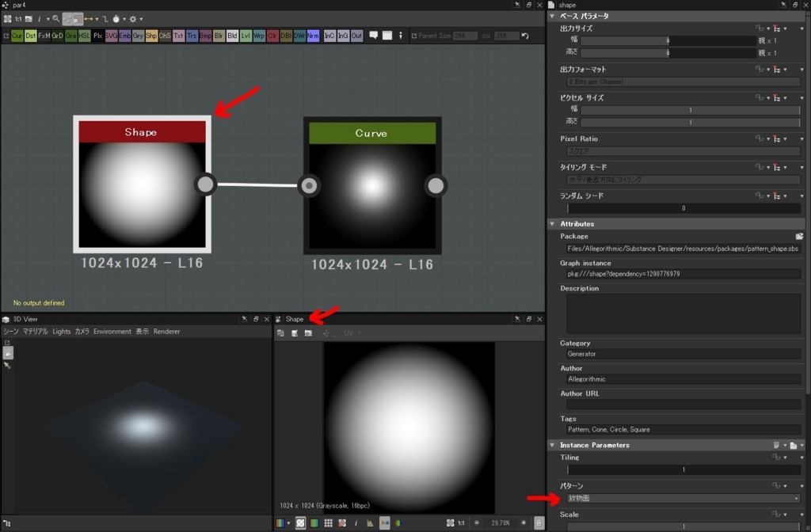
Task: Add an Input Grayscale (InG) node
Action: [343, 36]
